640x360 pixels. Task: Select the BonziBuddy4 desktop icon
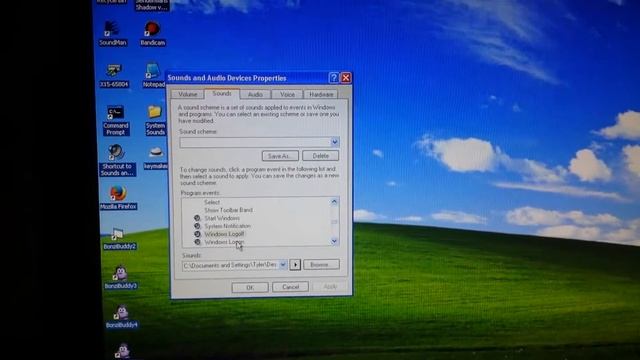122,317
